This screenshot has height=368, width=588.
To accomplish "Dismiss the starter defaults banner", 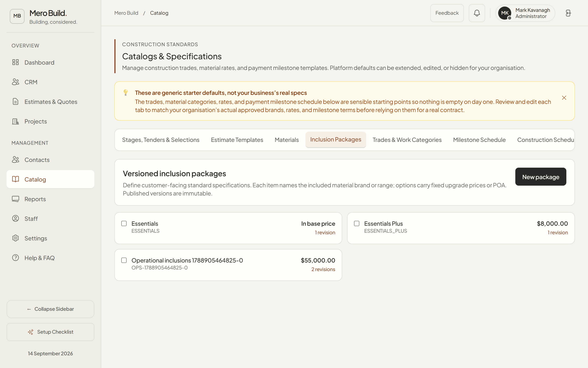I will point(564,98).
